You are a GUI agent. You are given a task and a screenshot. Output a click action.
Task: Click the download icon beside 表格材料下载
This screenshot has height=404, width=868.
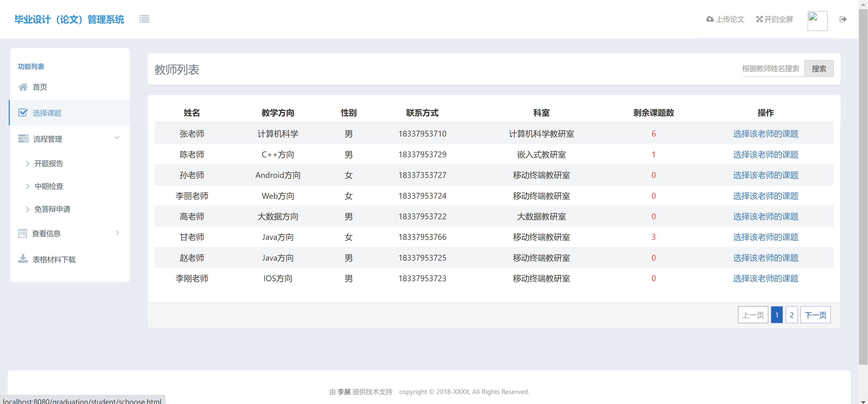23,259
